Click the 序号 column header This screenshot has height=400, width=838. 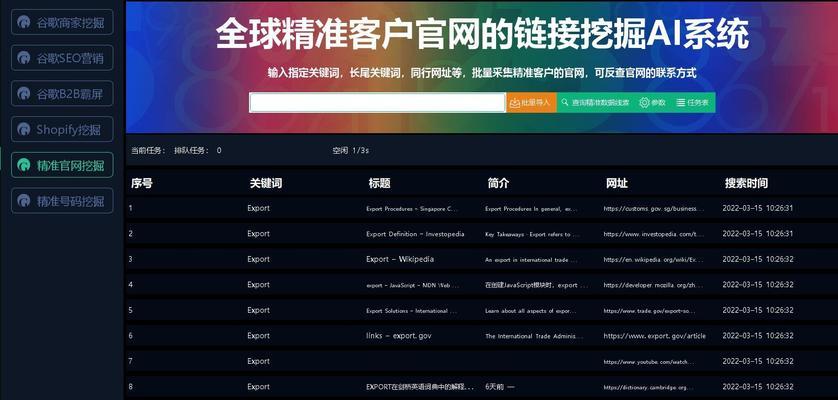(x=142, y=183)
